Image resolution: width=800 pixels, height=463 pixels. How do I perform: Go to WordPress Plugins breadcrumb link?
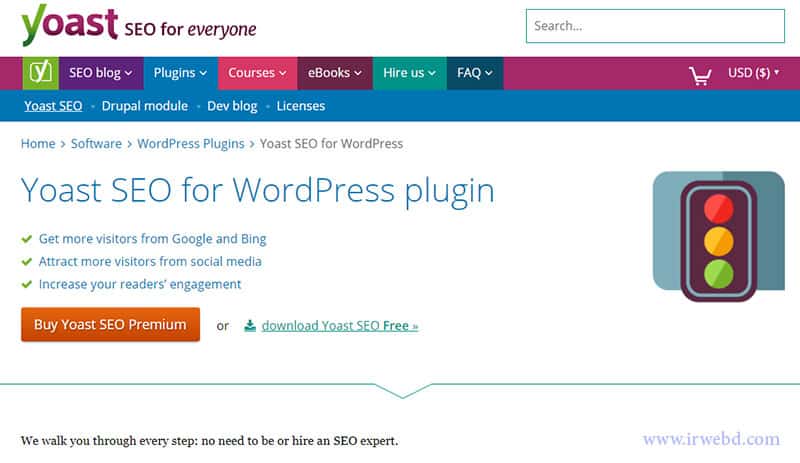pyautogui.click(x=191, y=143)
